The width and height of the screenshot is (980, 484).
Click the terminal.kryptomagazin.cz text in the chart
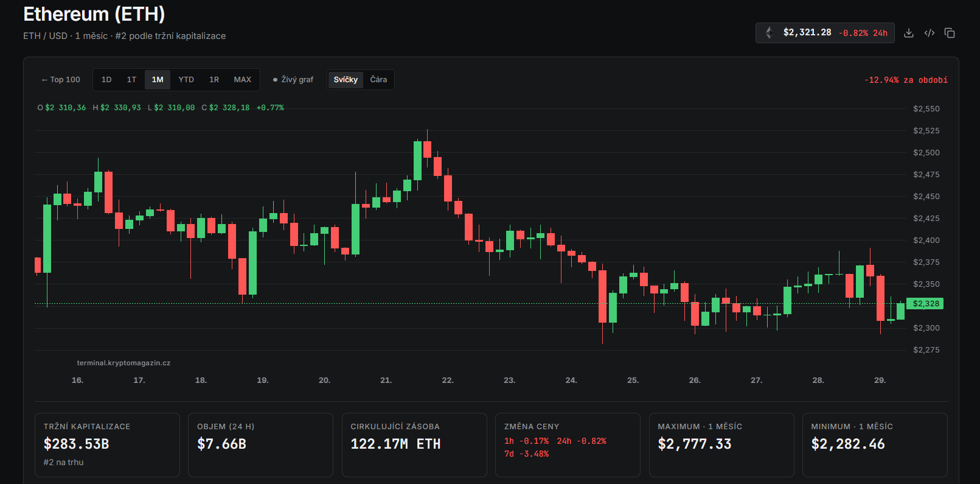pos(123,363)
